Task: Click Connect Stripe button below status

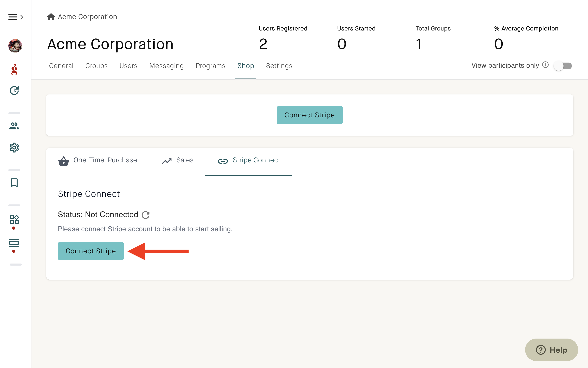Action: [91, 251]
